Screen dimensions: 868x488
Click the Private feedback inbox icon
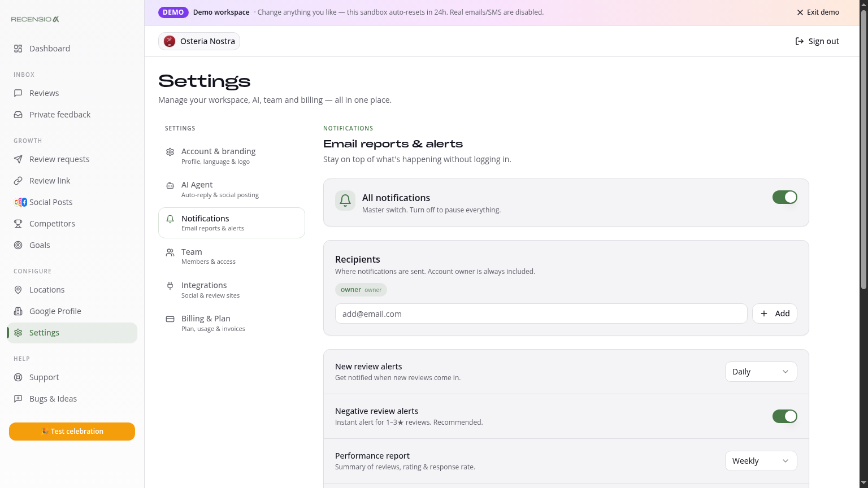click(18, 115)
